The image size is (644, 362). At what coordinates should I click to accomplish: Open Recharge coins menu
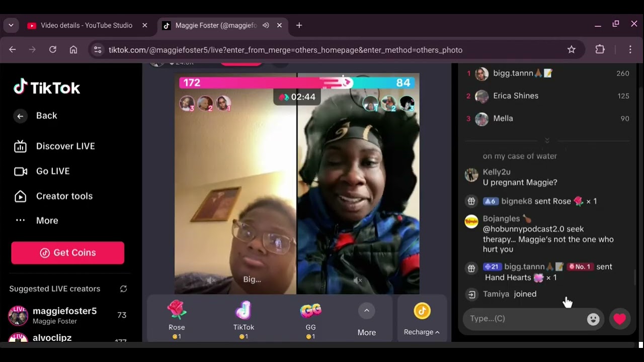pyautogui.click(x=422, y=319)
